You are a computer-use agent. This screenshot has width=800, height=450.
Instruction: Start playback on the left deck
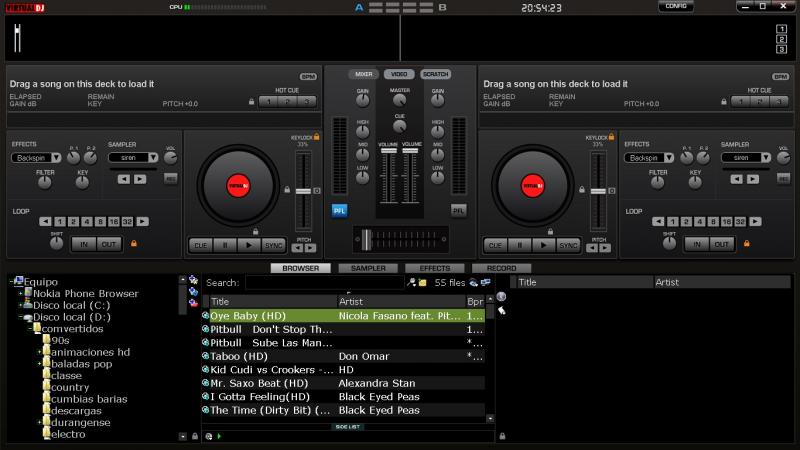tap(249, 245)
